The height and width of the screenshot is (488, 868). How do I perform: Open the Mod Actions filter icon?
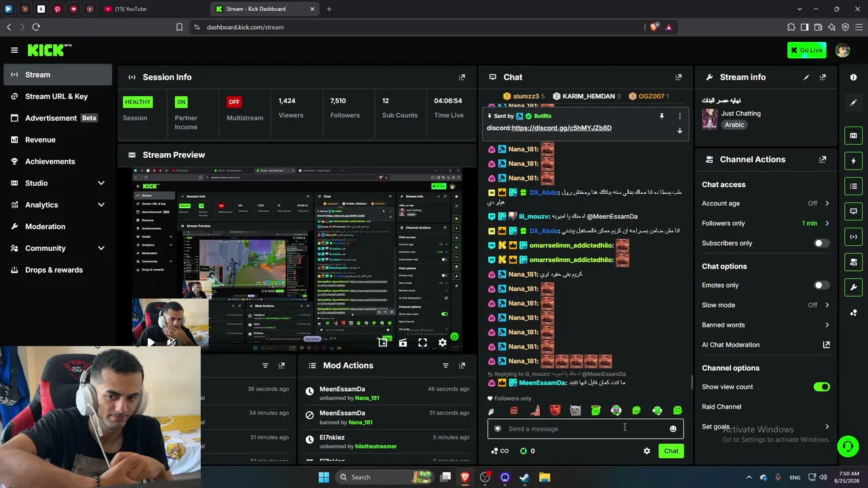click(446, 365)
